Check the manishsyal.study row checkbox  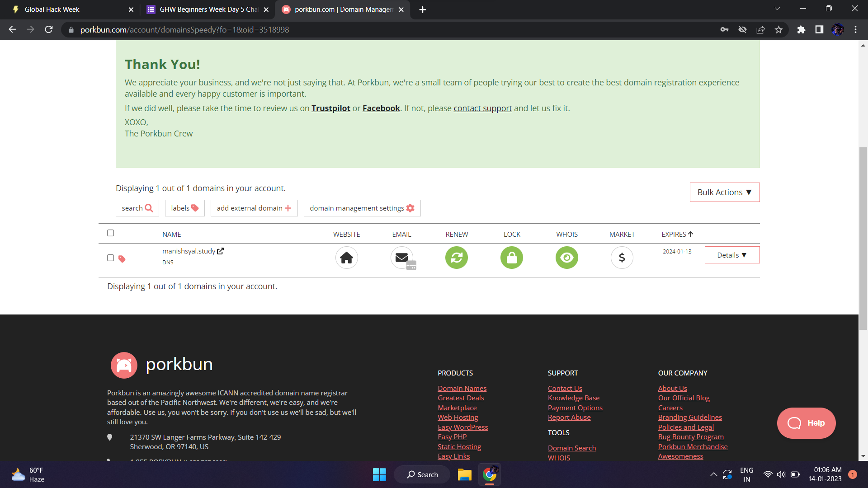tap(110, 258)
